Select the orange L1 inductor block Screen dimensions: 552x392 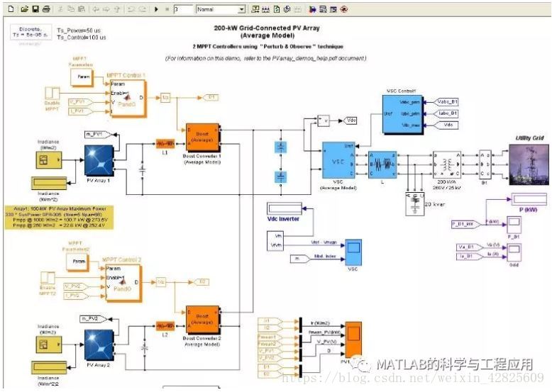(165, 143)
